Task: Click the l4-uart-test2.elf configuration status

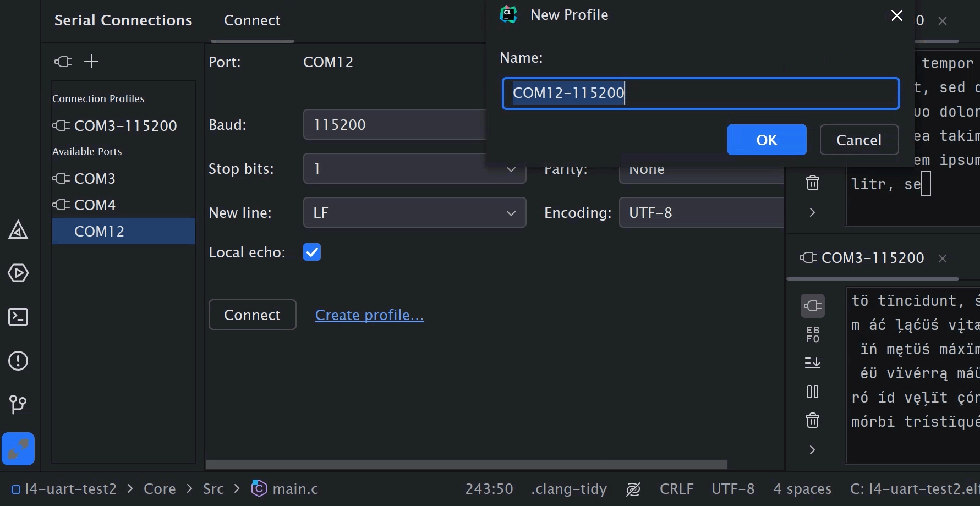Action: (x=915, y=489)
